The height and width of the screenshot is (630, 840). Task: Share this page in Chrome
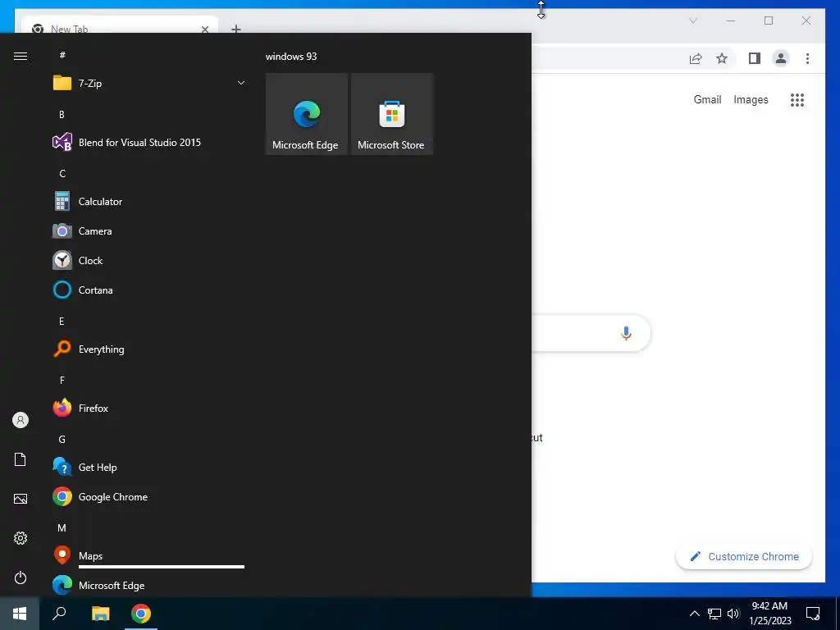pos(696,58)
